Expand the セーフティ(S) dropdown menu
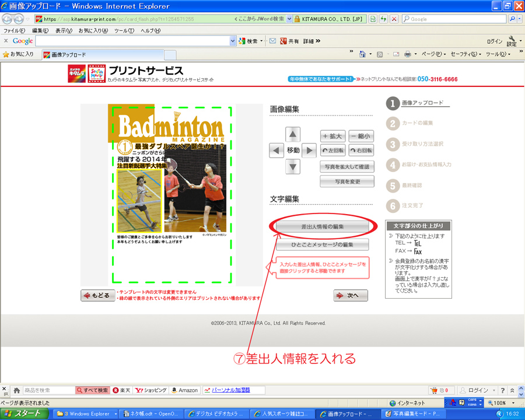The height and width of the screenshot is (420, 525). pyautogui.click(x=466, y=54)
